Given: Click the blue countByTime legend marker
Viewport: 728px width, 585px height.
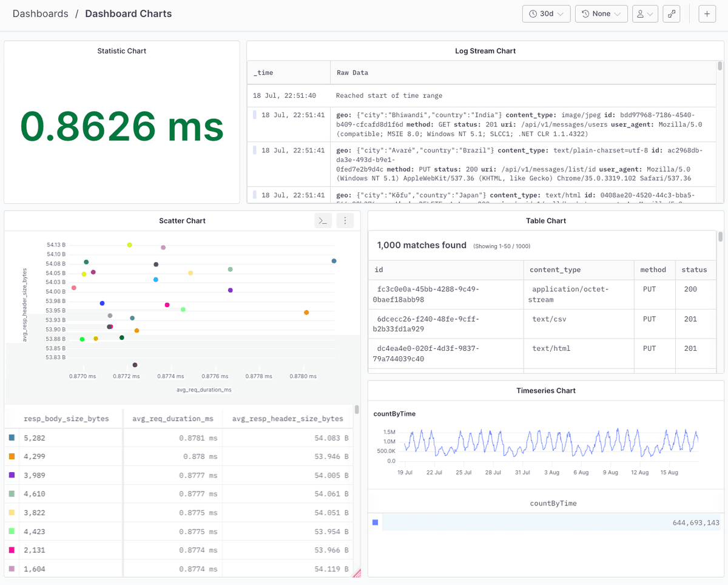Looking at the screenshot, I should click(375, 522).
